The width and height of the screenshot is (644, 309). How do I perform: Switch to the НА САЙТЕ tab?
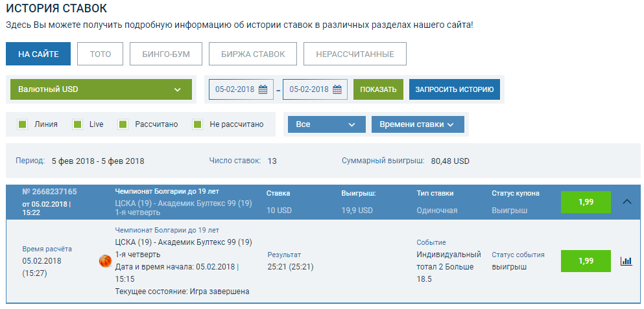[x=38, y=54]
